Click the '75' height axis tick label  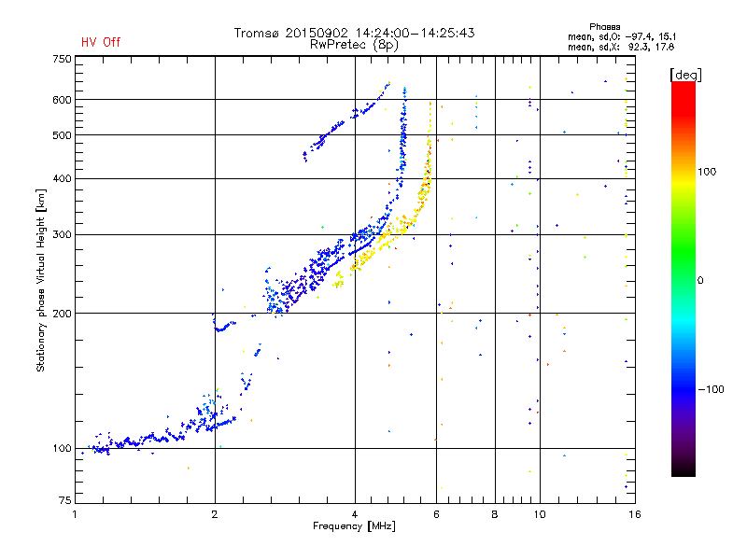(65, 500)
